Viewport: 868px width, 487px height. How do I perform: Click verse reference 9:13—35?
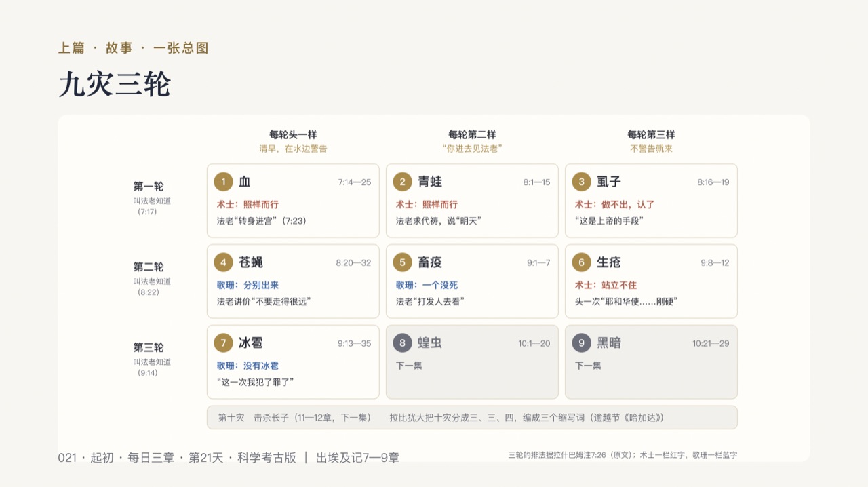355,344
